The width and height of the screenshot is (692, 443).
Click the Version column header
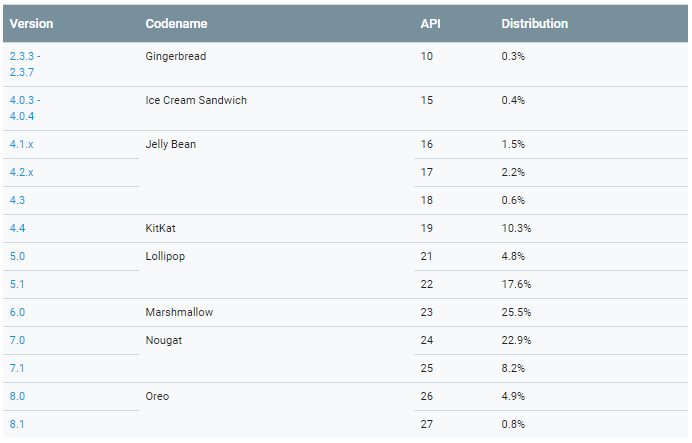(x=31, y=24)
